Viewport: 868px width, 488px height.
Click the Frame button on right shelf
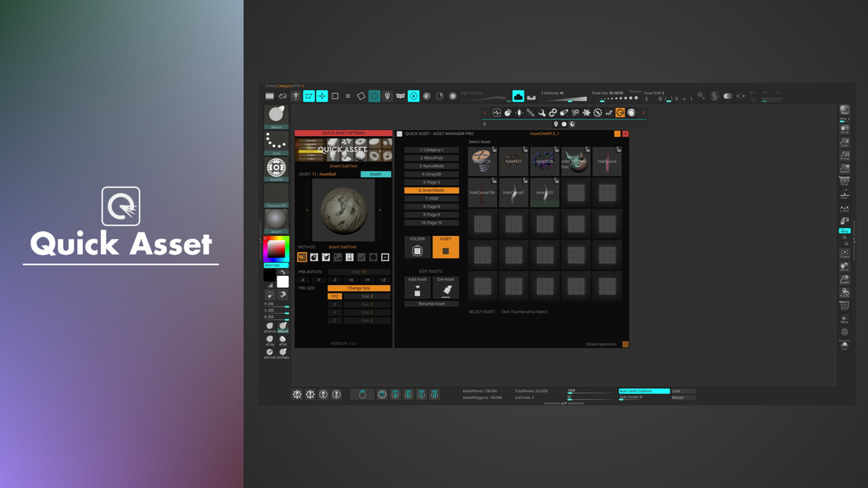pyautogui.click(x=844, y=253)
